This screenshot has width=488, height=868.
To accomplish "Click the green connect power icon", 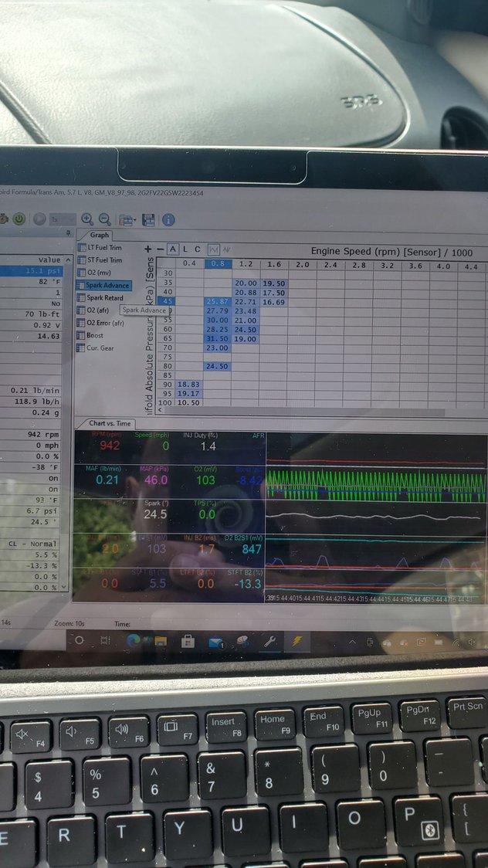I will (x=18, y=219).
